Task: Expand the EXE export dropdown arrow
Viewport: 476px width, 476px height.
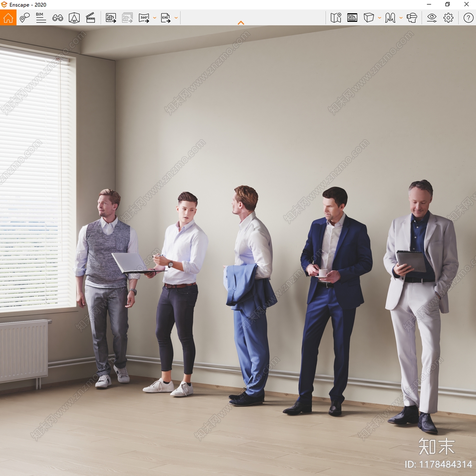Action: [x=176, y=18]
